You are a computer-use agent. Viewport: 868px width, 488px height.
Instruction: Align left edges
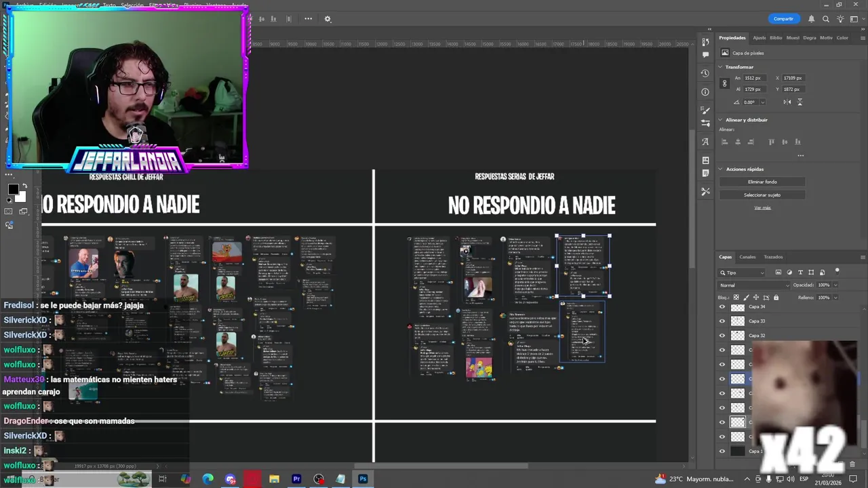[725, 142]
